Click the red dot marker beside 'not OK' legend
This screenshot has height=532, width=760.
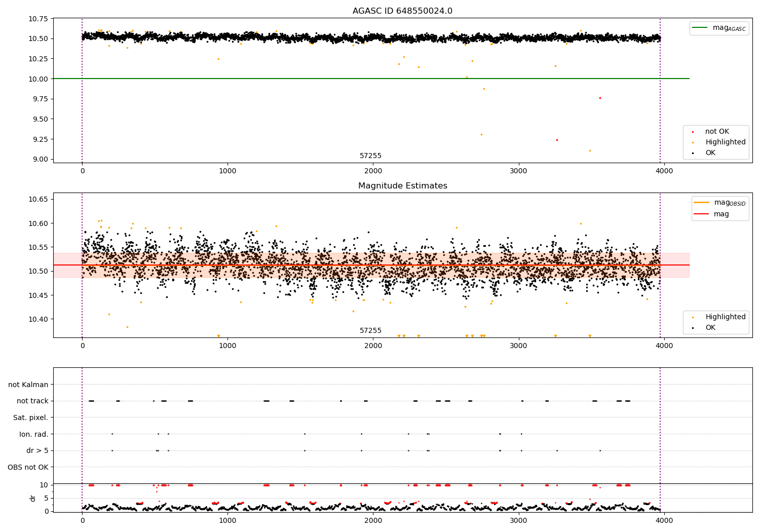point(693,132)
